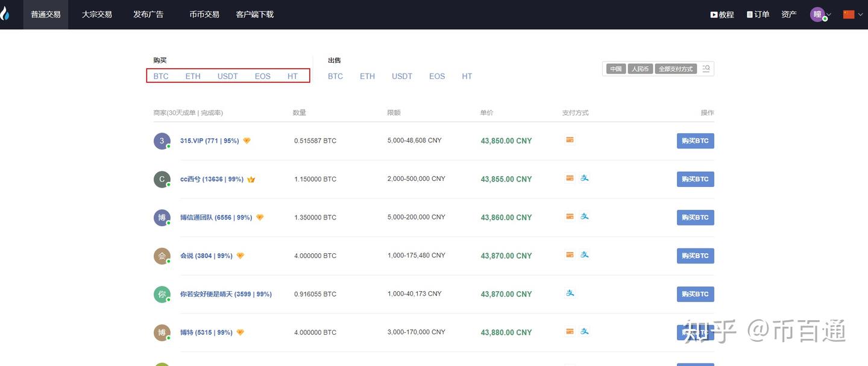The height and width of the screenshot is (366, 868).
Task: Click the filter search icon
Action: [706, 69]
